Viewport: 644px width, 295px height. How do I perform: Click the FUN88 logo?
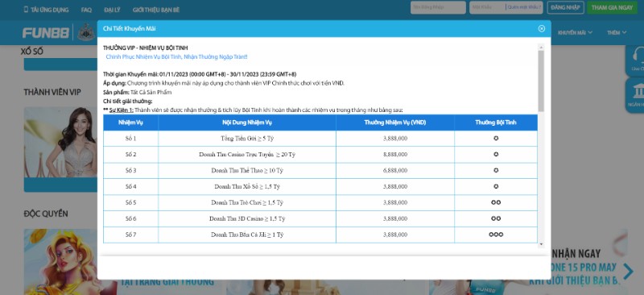(46, 33)
